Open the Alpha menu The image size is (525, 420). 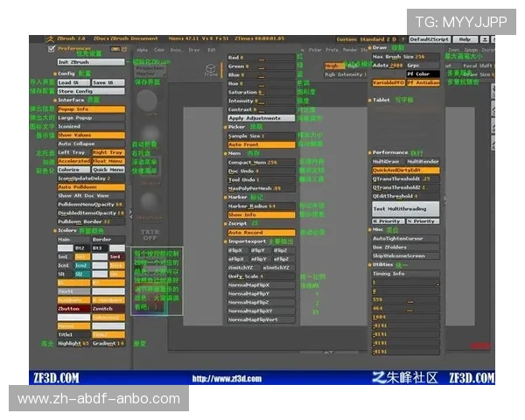(x=142, y=50)
